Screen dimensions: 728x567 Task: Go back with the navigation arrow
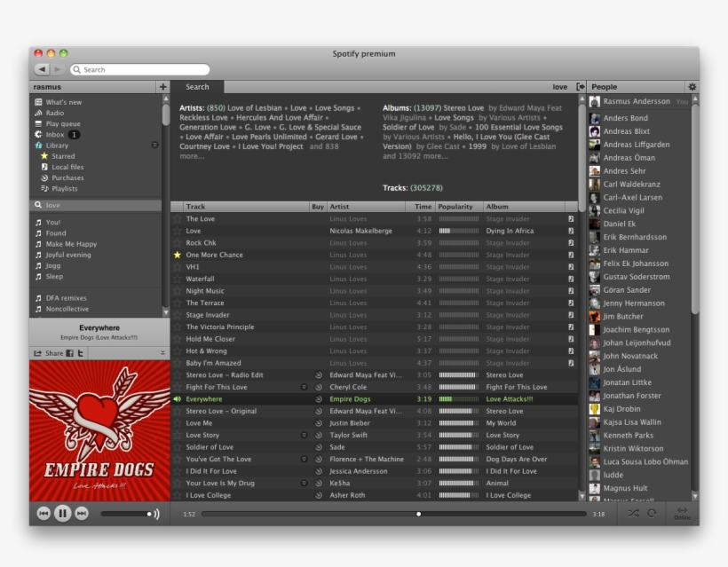pos(42,69)
